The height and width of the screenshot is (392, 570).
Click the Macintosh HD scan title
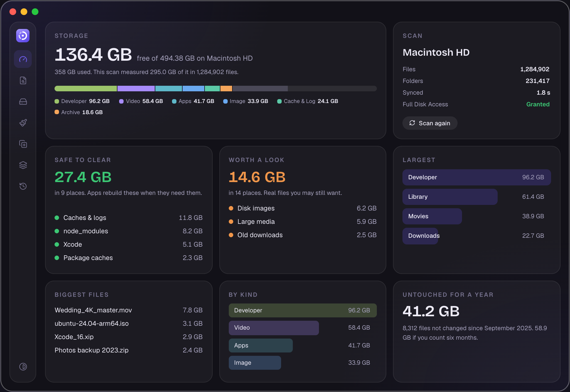[x=436, y=52]
